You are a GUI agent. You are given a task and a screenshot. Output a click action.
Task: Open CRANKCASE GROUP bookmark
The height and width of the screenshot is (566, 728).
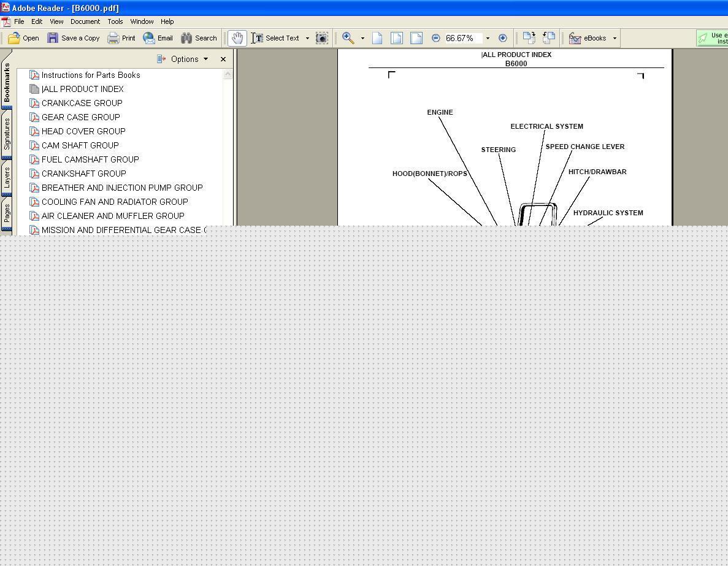pos(82,103)
